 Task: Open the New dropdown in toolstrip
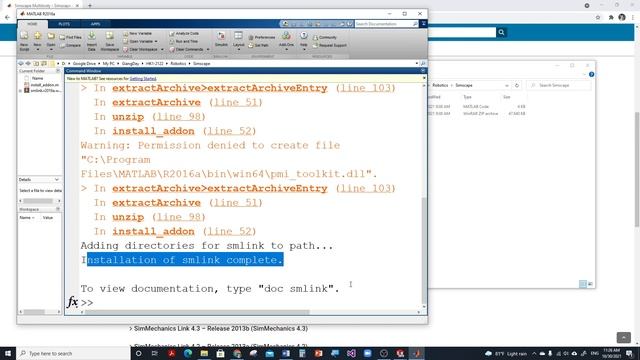(37, 49)
